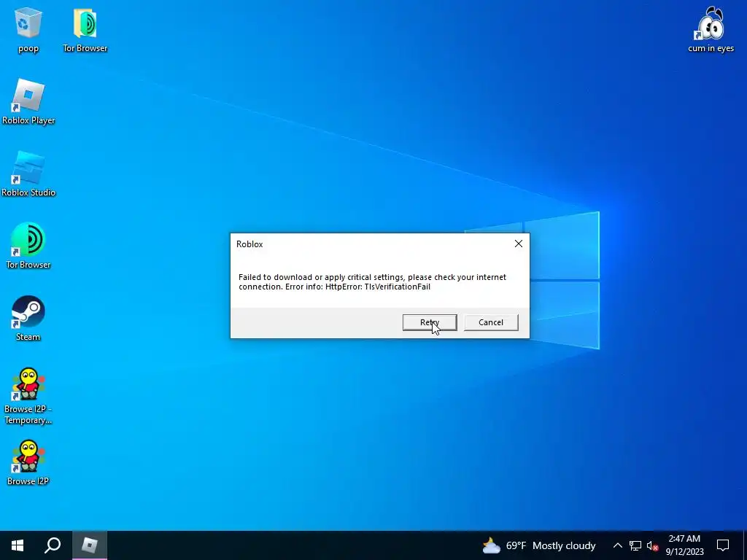
Task: Select the googly-eyes shortcut in top-right corner
Action: (711, 28)
